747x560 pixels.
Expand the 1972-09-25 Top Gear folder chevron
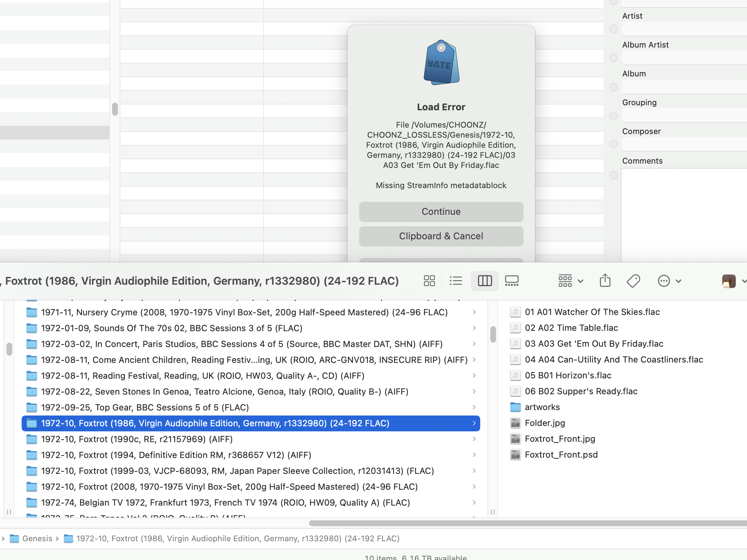(474, 407)
